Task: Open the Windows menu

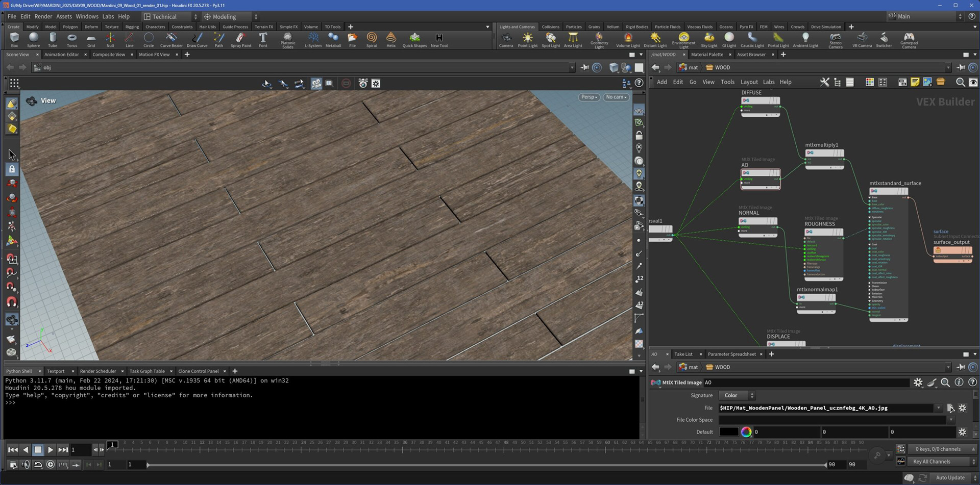Action: coord(87,16)
